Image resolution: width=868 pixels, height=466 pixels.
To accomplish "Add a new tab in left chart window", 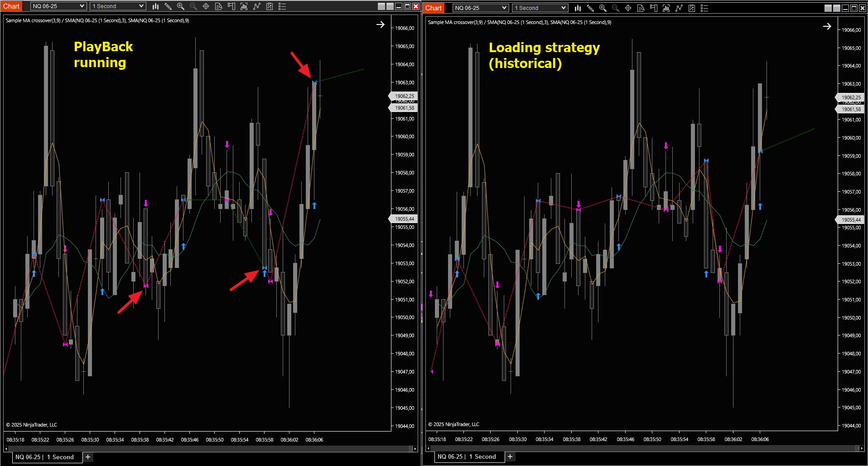I will (x=88, y=457).
